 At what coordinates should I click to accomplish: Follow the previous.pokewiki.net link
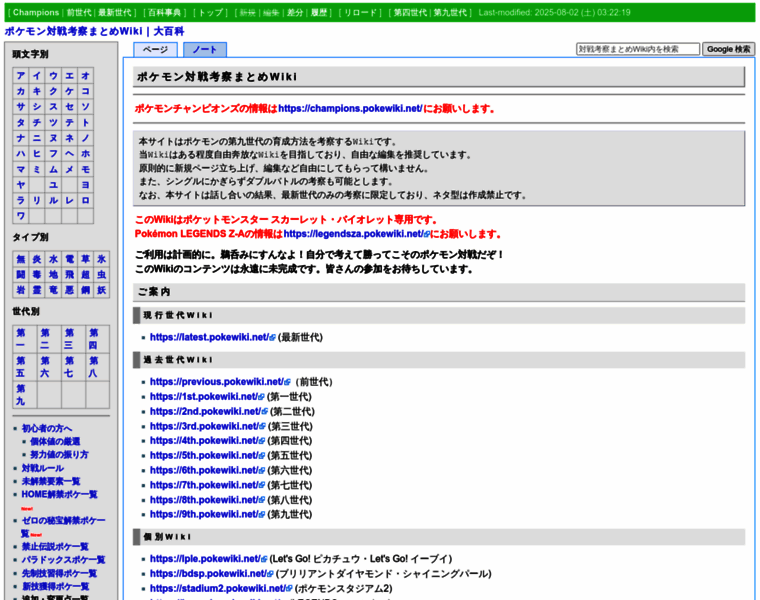tap(220, 382)
